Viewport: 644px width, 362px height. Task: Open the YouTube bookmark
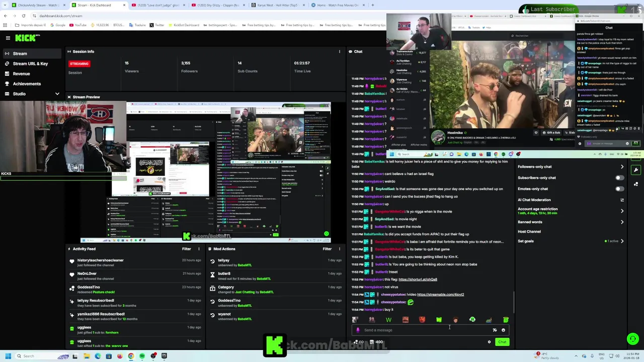[x=78, y=25]
